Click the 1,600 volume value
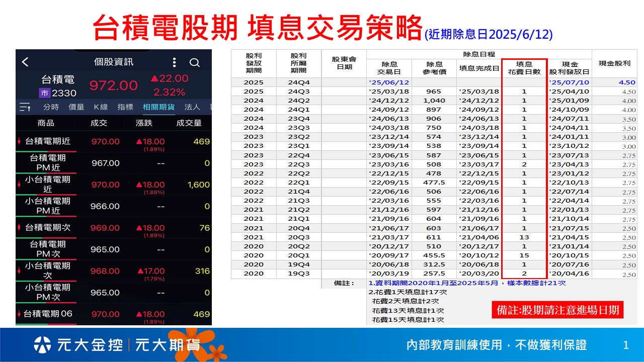This screenshot has height=362, width=644. [198, 185]
